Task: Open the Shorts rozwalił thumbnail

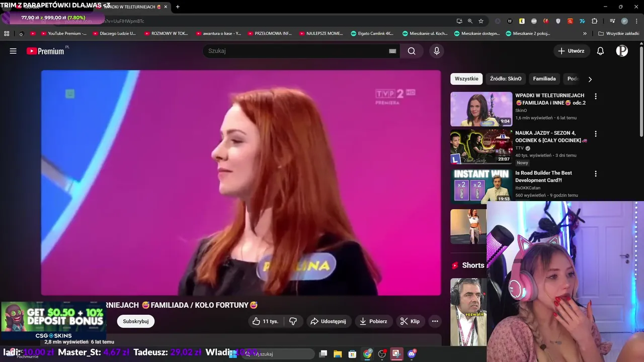Action: (468, 312)
